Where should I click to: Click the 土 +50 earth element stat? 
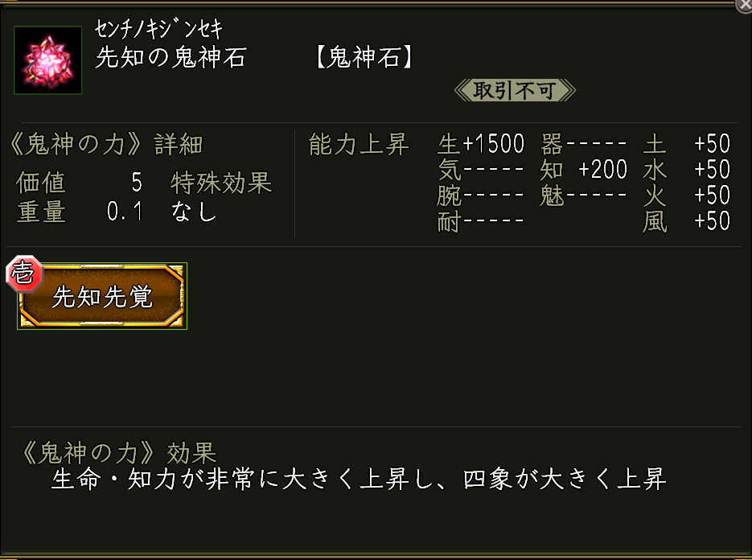click(x=686, y=145)
